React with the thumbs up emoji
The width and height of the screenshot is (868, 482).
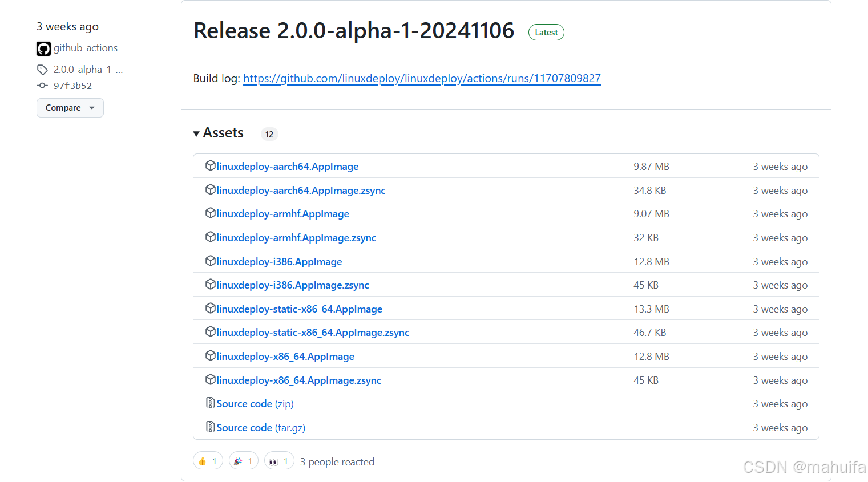(208, 461)
